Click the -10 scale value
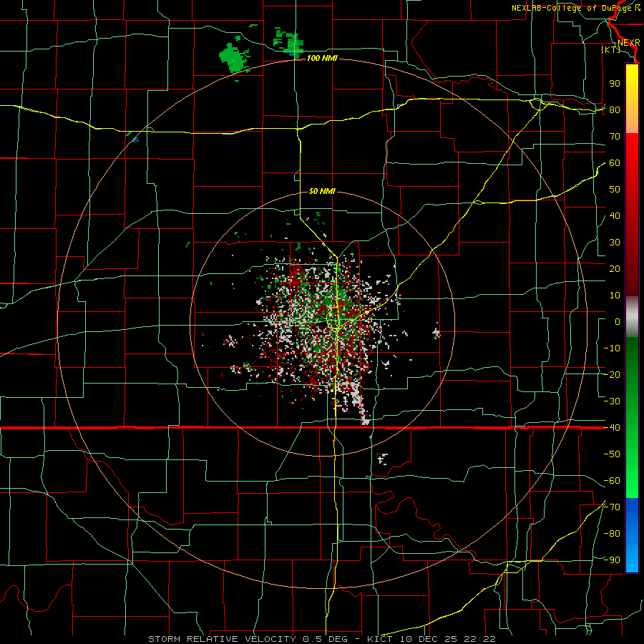Viewport: 644px width, 644px height. coord(612,348)
